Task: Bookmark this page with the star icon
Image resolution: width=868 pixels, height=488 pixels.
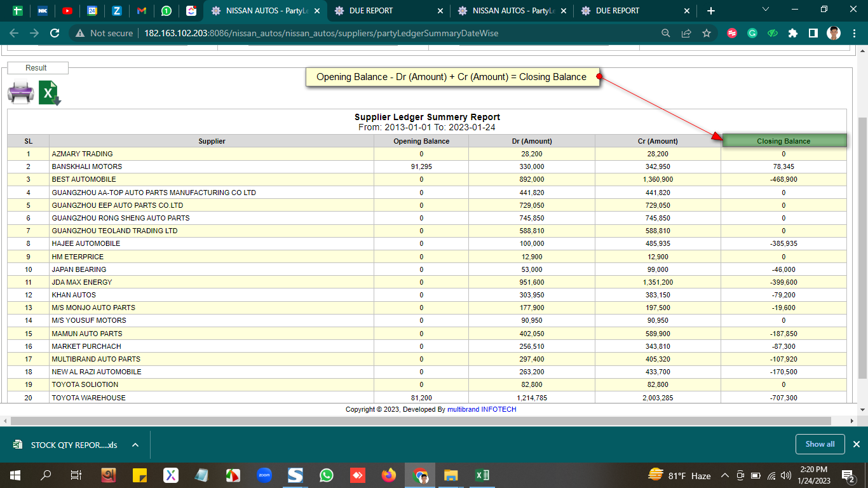Action: coord(706,33)
